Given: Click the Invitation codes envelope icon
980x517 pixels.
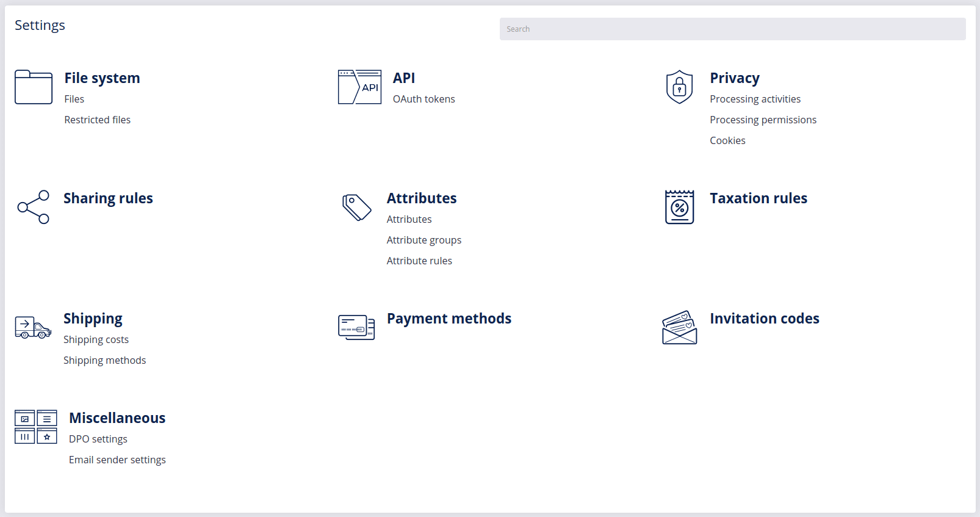Looking at the screenshot, I should (680, 327).
